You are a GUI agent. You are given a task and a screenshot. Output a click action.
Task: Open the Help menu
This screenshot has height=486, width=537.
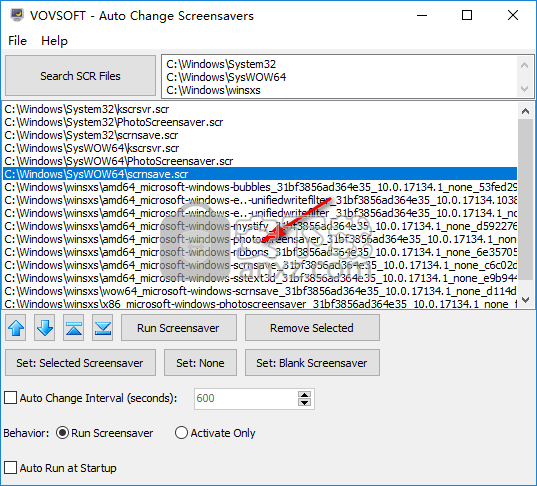(x=54, y=41)
